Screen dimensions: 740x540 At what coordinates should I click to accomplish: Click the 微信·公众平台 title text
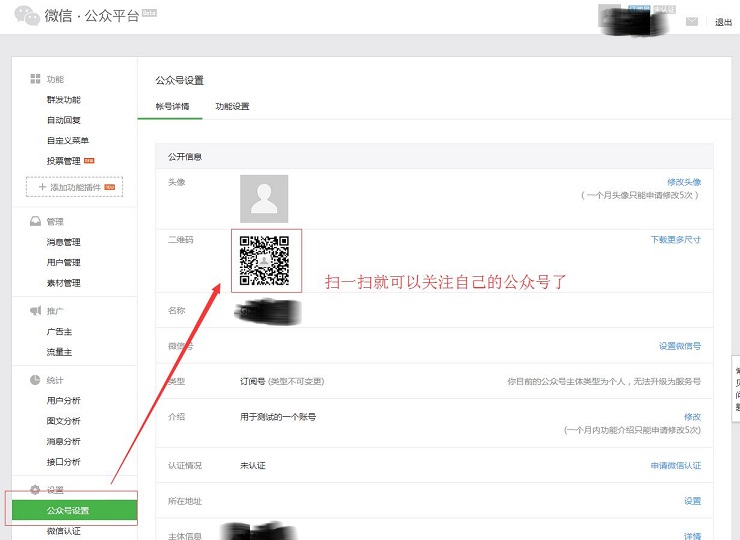(92, 16)
